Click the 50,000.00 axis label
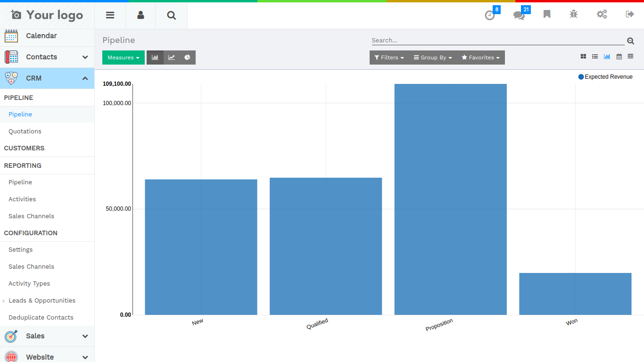This screenshot has width=644, height=362. coord(118,209)
